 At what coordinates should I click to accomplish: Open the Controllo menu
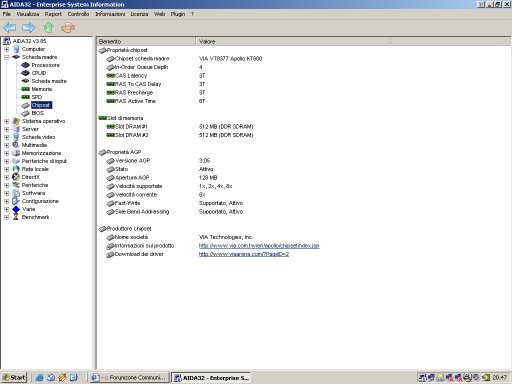(78, 14)
